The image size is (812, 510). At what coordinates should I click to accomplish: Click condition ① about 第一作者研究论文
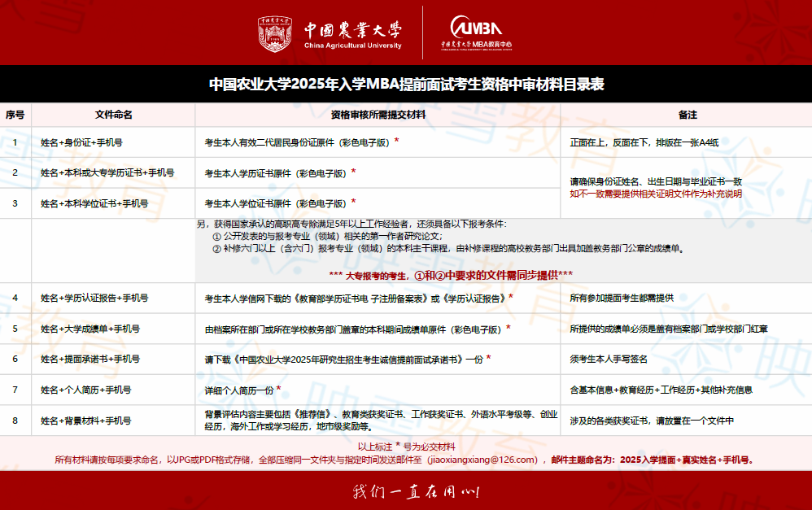[x=327, y=236]
